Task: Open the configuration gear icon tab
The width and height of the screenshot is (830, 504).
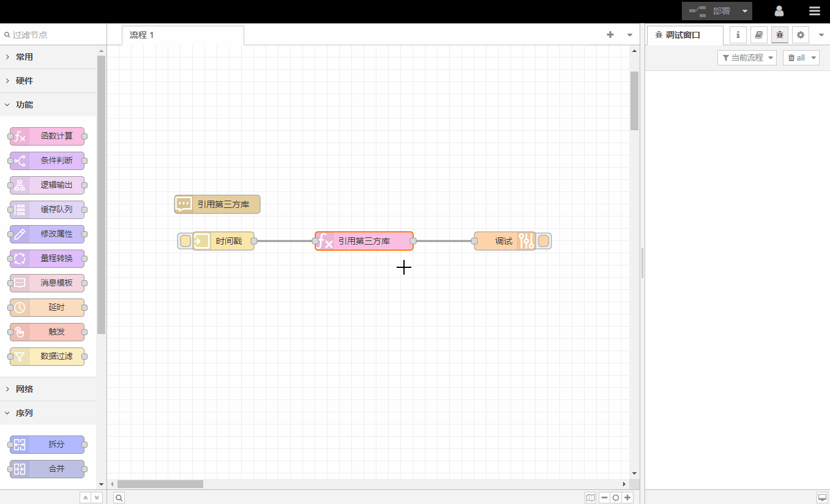Action: (x=800, y=35)
